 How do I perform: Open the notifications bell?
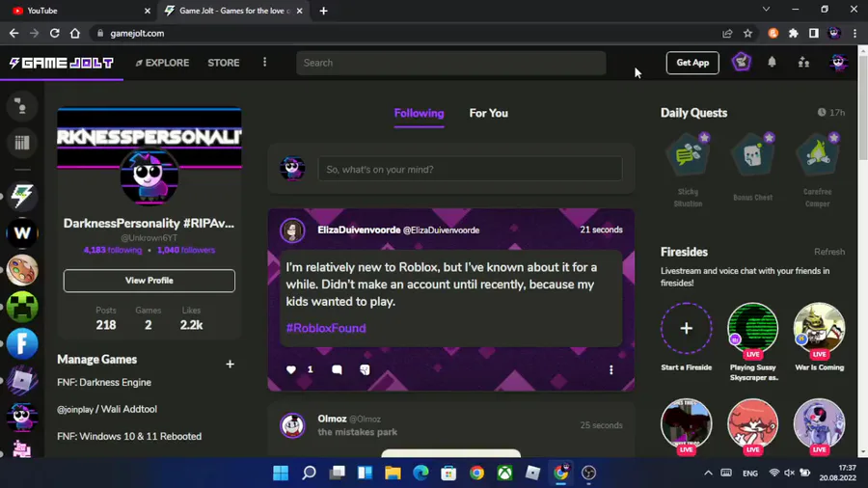click(x=772, y=62)
